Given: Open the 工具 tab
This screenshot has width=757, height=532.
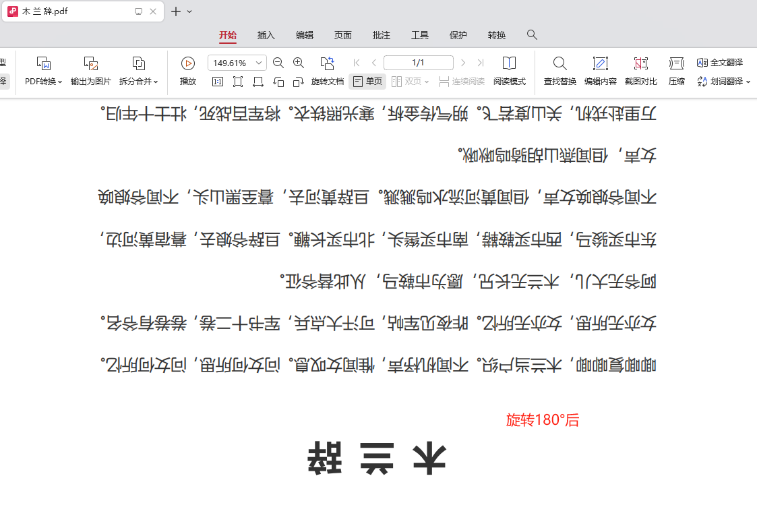Looking at the screenshot, I should pyautogui.click(x=420, y=35).
